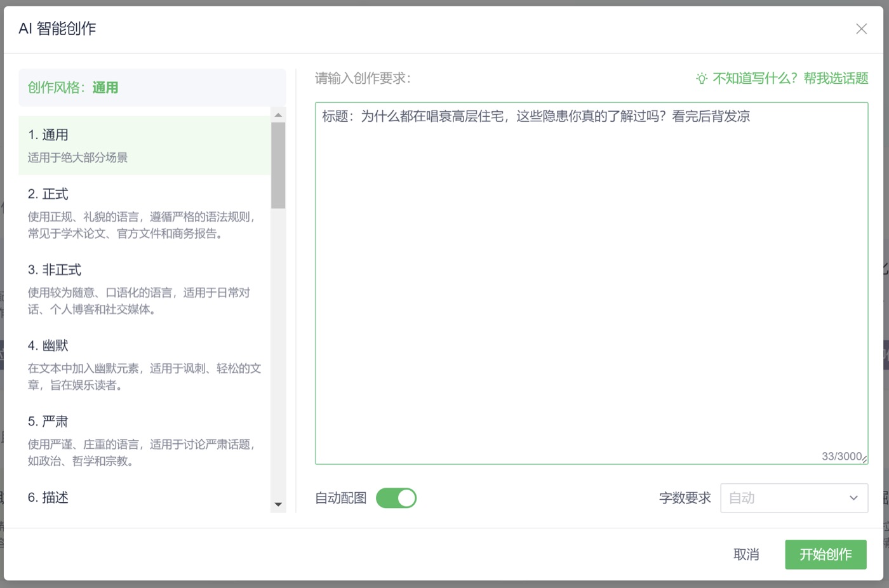This screenshot has height=588, width=889.
Task: Toggle the 自动配图 switch off
Action: tap(396, 498)
